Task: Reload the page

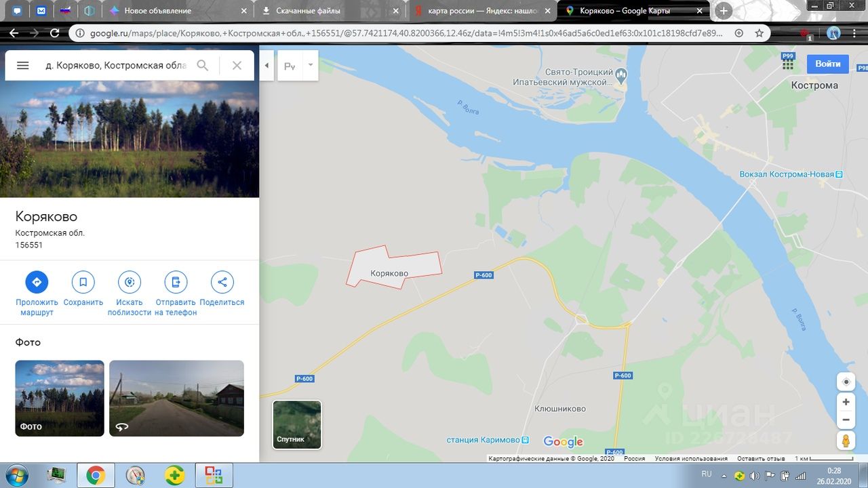Action: pyautogui.click(x=56, y=33)
